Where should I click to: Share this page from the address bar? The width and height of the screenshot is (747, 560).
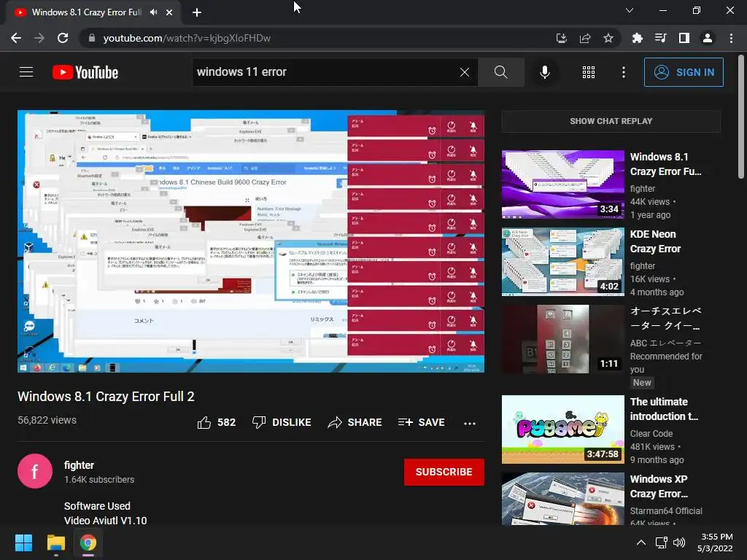tap(585, 38)
